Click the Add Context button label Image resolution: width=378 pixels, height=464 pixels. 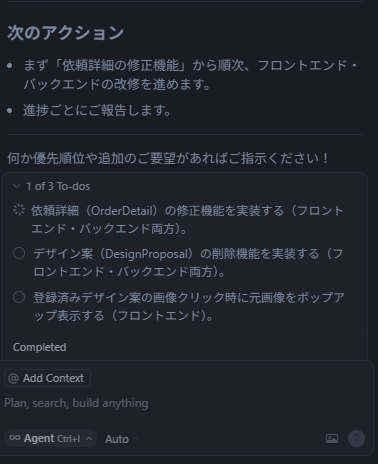pos(53,378)
